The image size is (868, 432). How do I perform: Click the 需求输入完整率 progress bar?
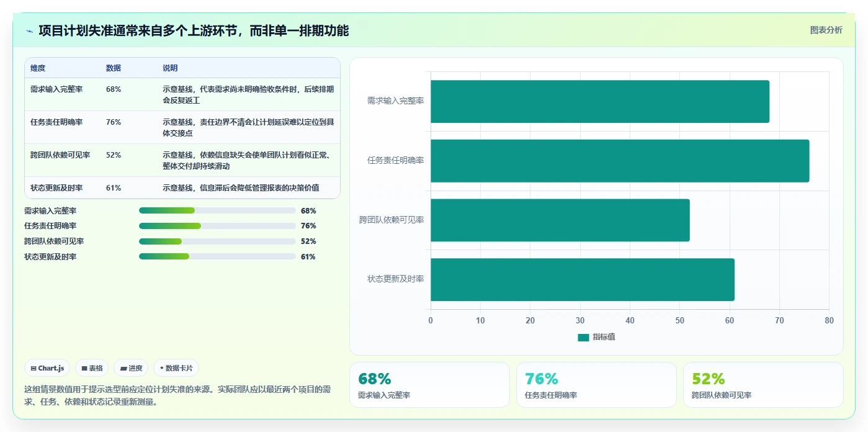point(217,210)
